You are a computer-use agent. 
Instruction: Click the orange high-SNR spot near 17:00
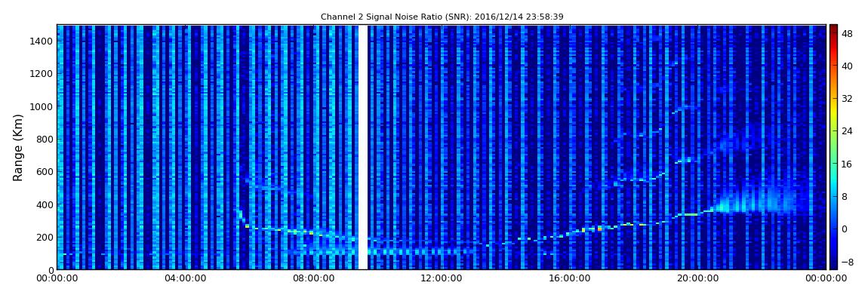tap(599, 228)
